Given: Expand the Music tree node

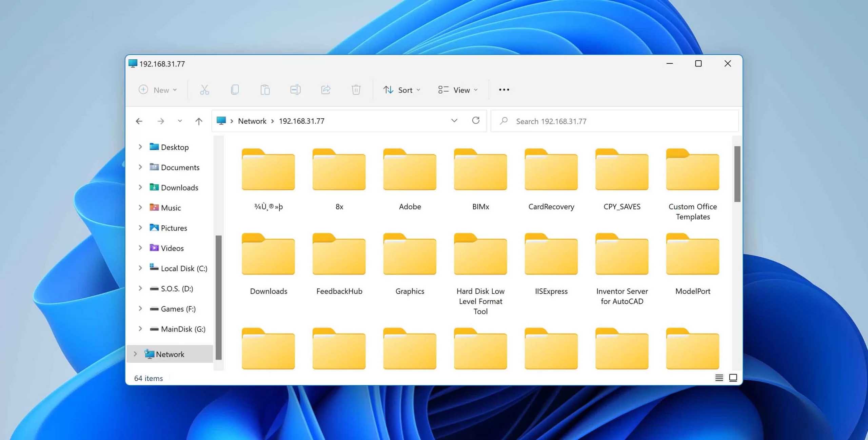Looking at the screenshot, I should coord(140,207).
